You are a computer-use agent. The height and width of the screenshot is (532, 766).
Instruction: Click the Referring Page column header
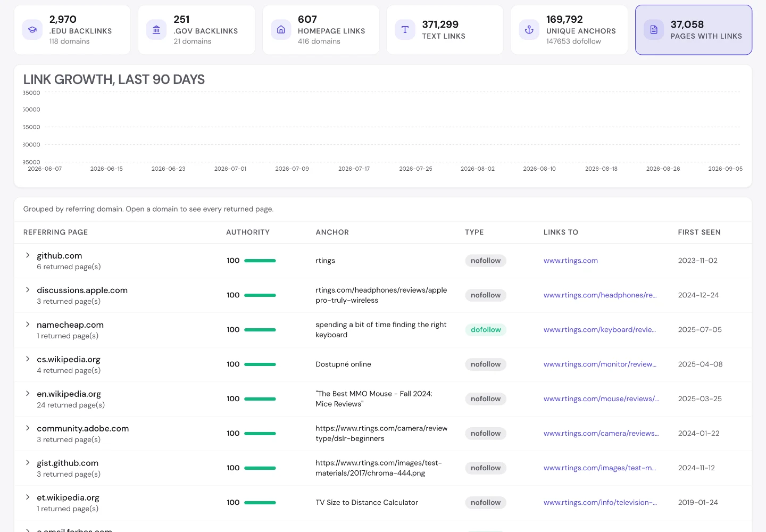click(x=56, y=232)
